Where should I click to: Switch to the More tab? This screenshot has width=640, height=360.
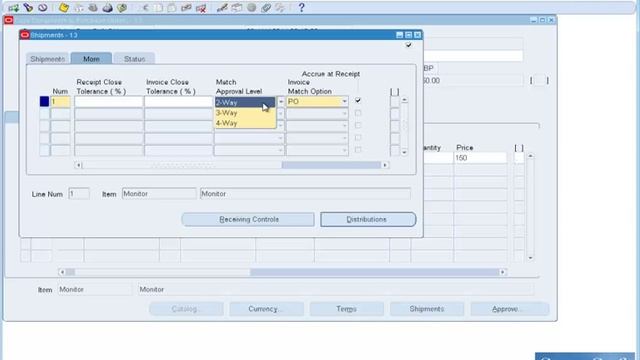pyautogui.click(x=91, y=59)
